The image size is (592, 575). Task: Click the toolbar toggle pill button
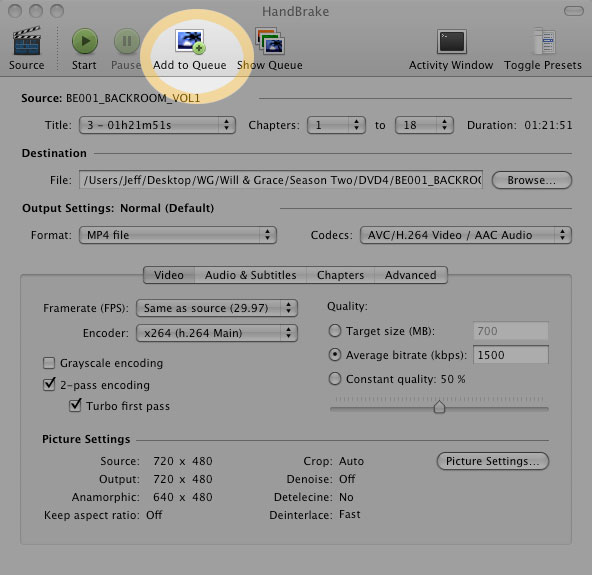(x=574, y=11)
